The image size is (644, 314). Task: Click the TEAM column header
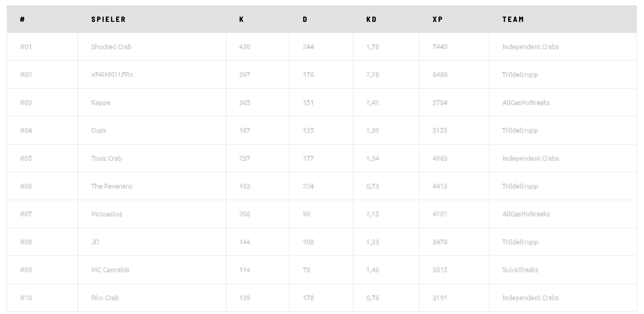tap(513, 19)
